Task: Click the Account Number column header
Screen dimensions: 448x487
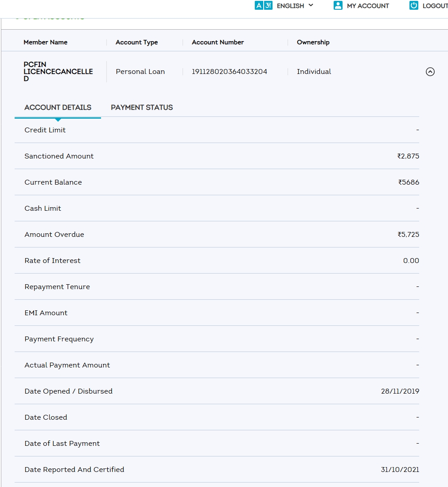Action: [218, 43]
